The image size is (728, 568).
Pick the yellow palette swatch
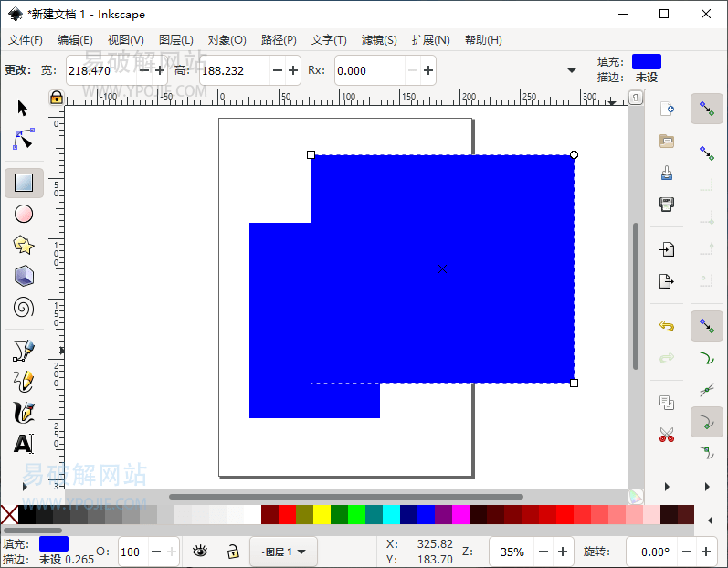[322, 515]
